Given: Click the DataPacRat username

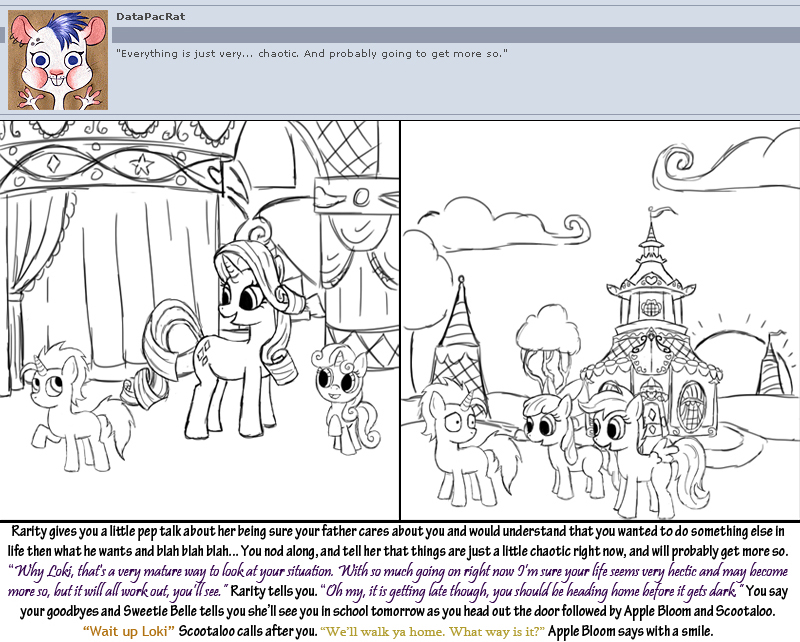Looking at the screenshot, I should [151, 16].
